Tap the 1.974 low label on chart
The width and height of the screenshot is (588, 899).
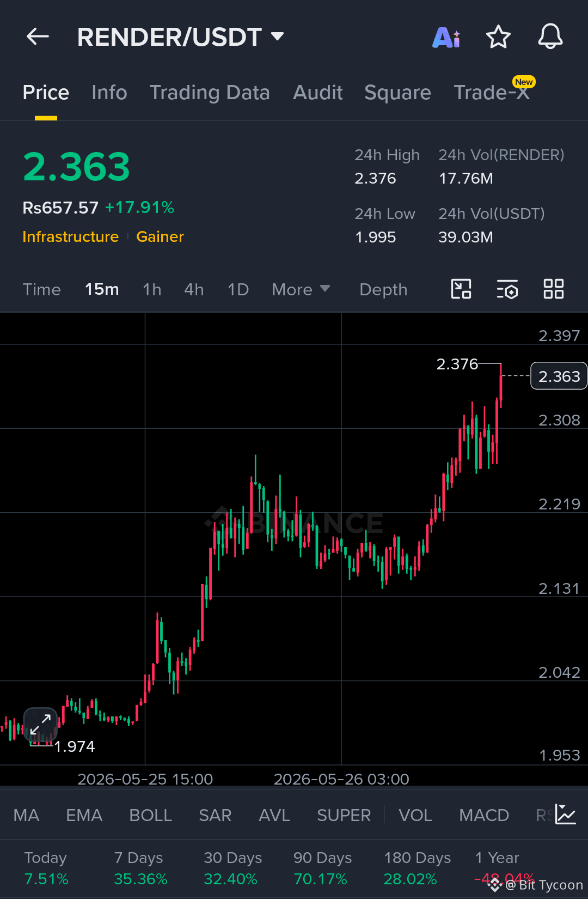pyautogui.click(x=75, y=746)
